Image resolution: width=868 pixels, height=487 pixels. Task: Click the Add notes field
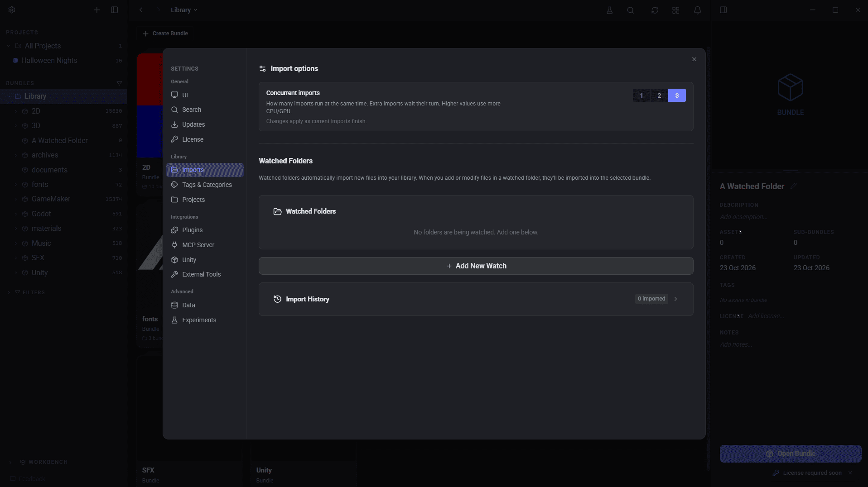[736, 344]
